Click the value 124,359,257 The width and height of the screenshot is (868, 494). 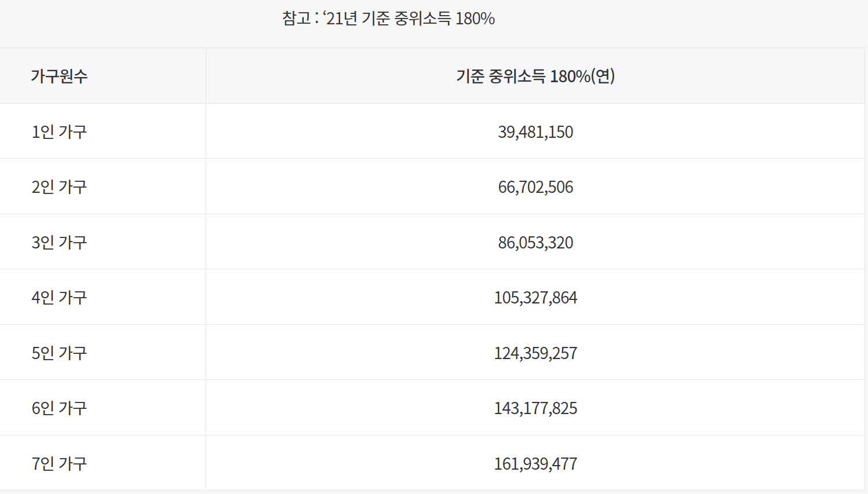point(535,353)
